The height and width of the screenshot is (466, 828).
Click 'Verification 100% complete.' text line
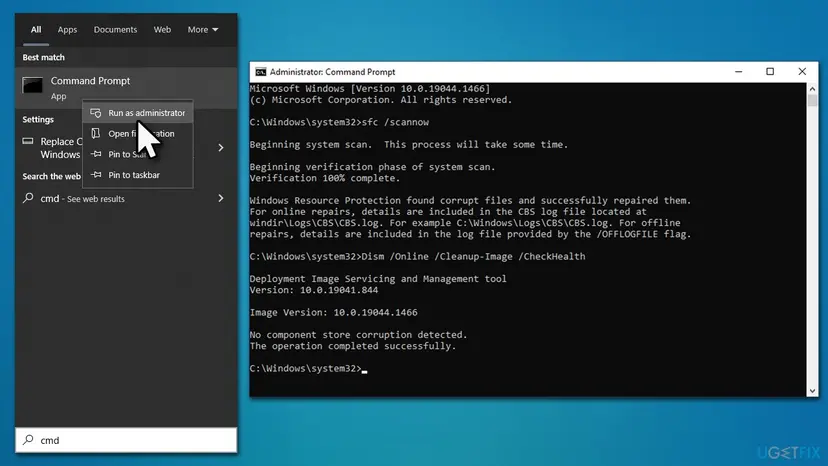(x=325, y=178)
